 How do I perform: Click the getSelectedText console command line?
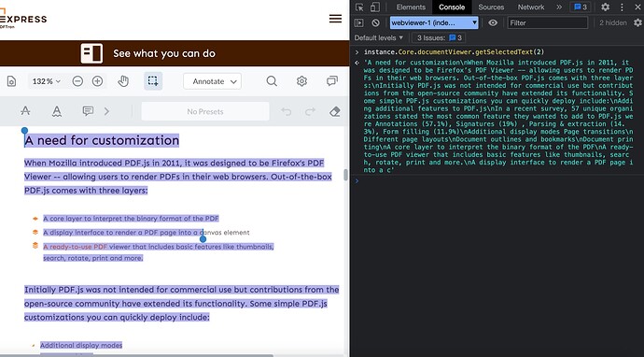click(x=454, y=51)
